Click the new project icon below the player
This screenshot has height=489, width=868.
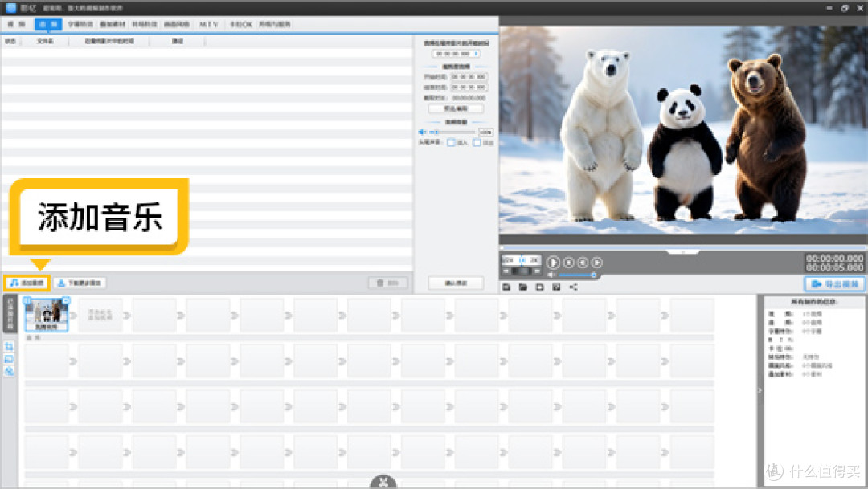pyautogui.click(x=540, y=287)
